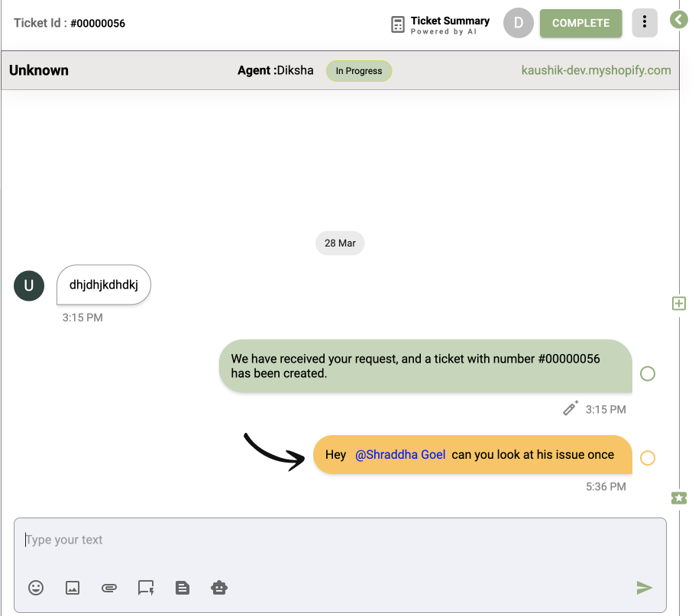Click the Ticket Id #00000056 text
Viewport: 692px width, 616px height.
70,23
